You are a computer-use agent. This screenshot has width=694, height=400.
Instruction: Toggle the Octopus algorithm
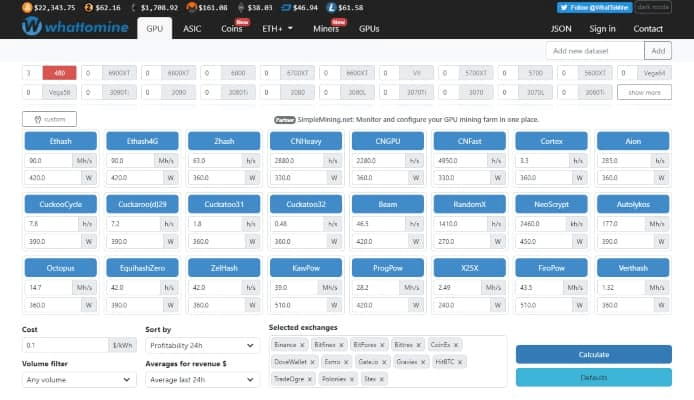point(61,268)
